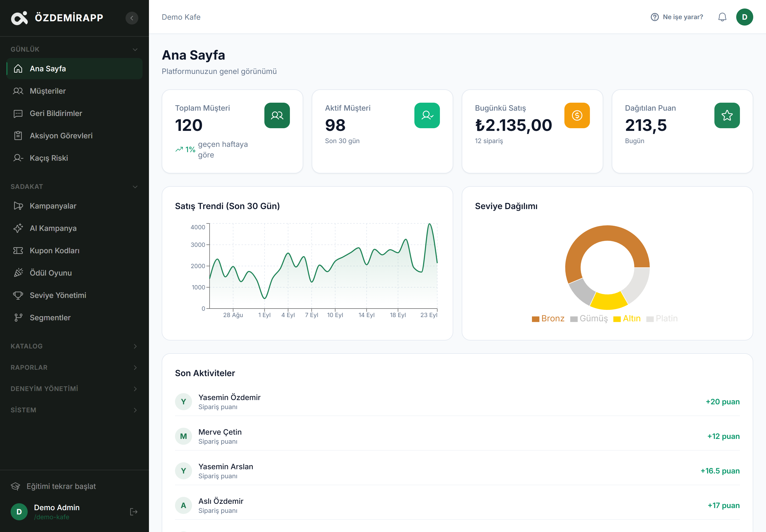Open the Müşteriler page

(x=74, y=91)
